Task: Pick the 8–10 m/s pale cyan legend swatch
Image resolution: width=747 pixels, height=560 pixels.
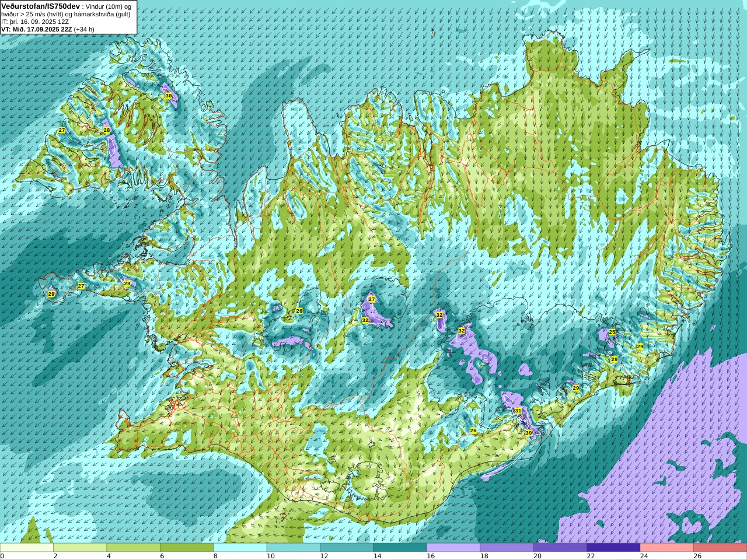Action: coord(240,548)
